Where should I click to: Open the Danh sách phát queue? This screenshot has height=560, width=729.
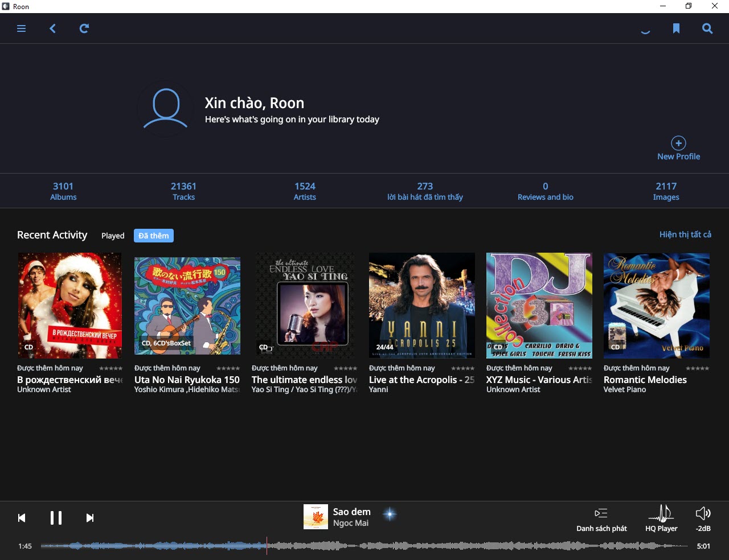(x=601, y=520)
